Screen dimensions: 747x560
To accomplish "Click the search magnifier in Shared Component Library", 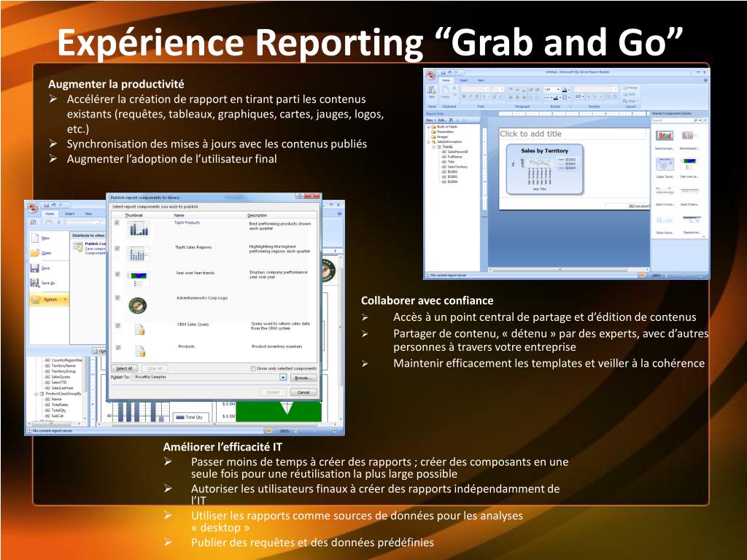I will 695,120.
